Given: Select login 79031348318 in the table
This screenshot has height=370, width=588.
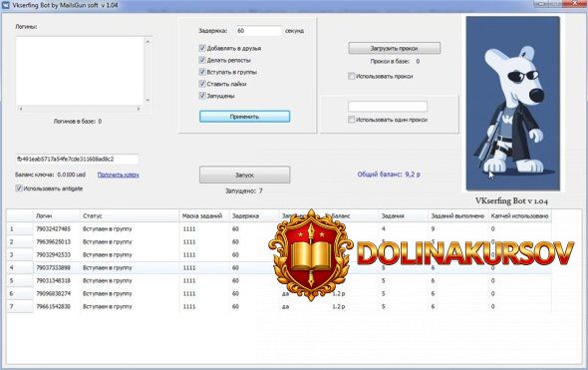Looking at the screenshot, I should pyautogui.click(x=53, y=280).
